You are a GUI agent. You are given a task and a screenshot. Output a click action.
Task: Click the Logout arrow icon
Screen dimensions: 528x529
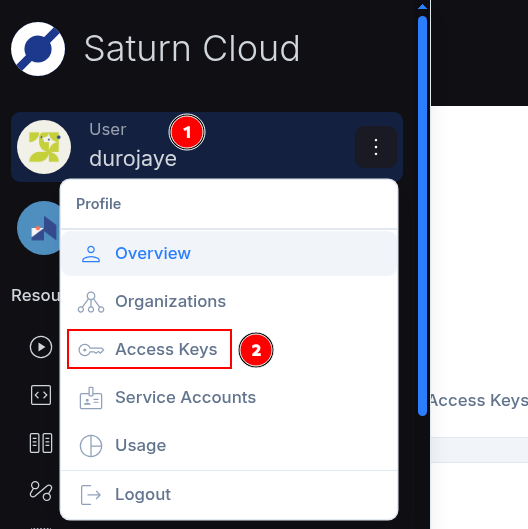coord(91,495)
